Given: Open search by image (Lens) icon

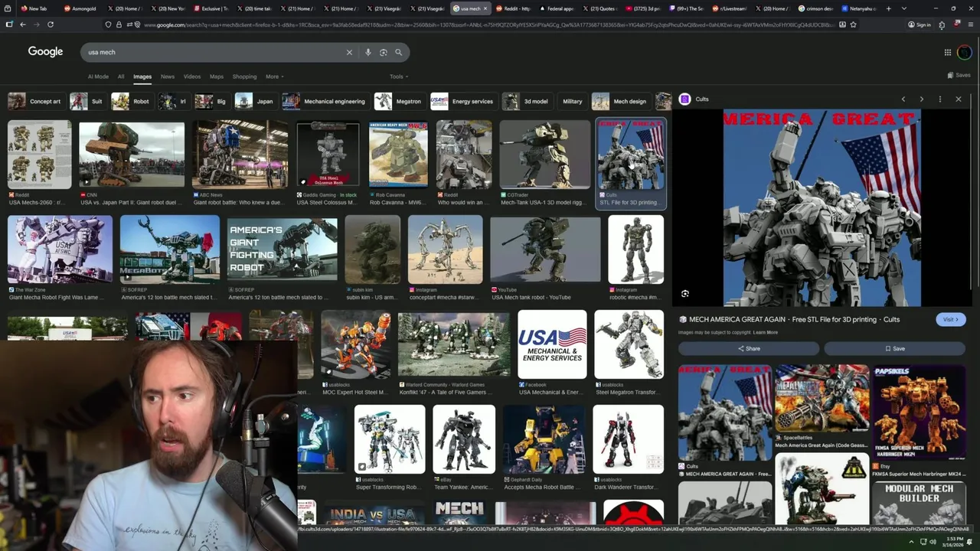Looking at the screenshot, I should pos(384,52).
